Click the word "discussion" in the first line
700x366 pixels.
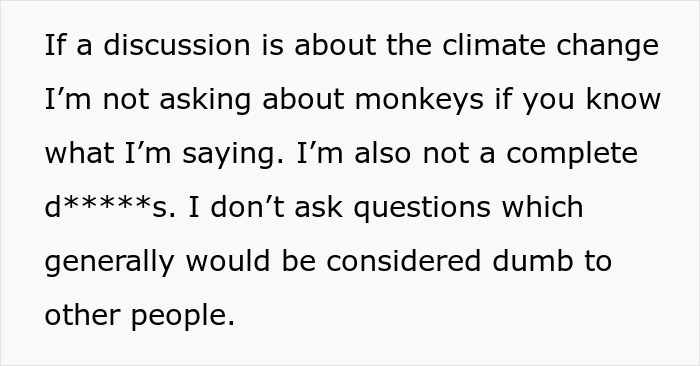click(177, 45)
